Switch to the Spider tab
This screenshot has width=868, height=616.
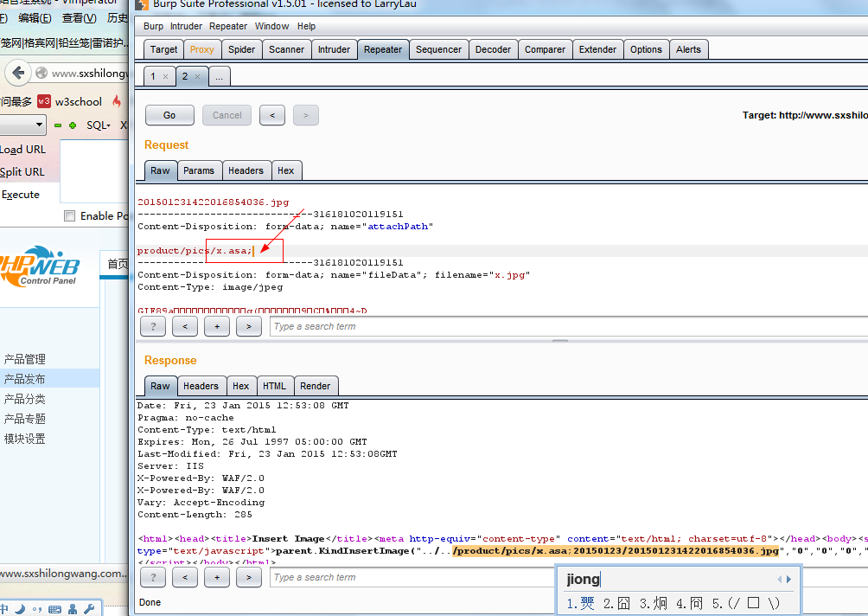coord(242,49)
